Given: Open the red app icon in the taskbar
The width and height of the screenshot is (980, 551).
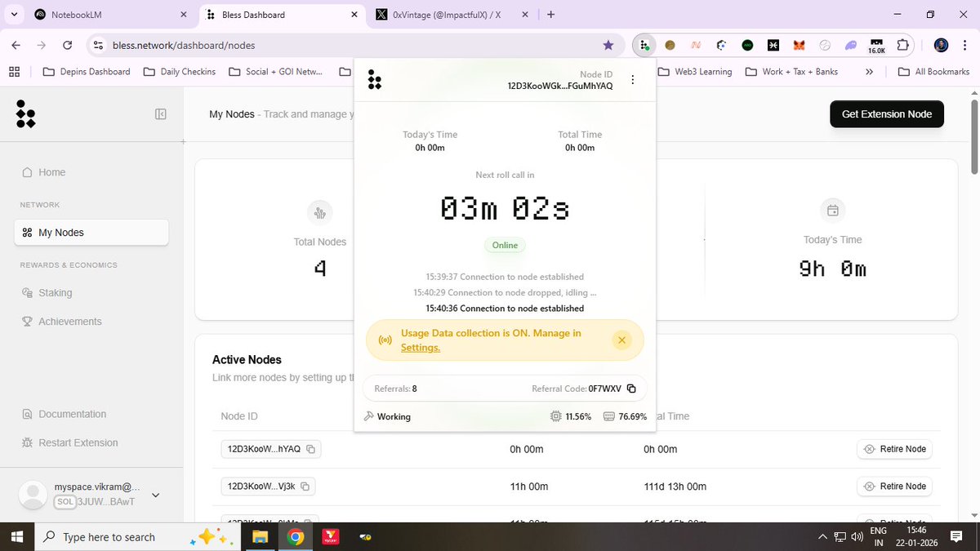Looking at the screenshot, I should point(332,537).
